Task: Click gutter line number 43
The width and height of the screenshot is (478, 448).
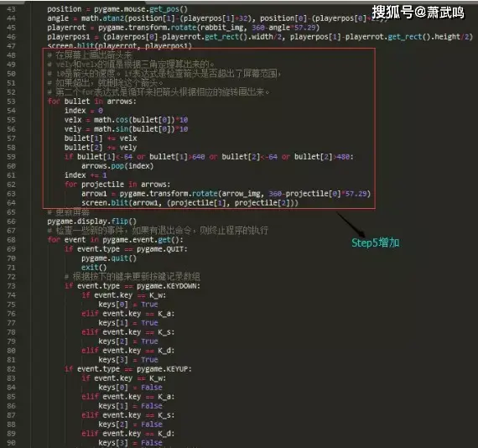Action: 11,9
